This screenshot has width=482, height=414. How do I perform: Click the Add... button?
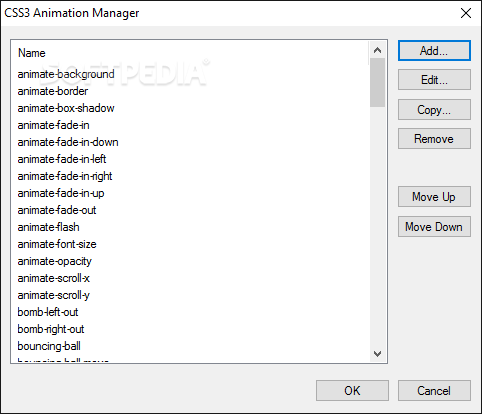pyautogui.click(x=434, y=51)
